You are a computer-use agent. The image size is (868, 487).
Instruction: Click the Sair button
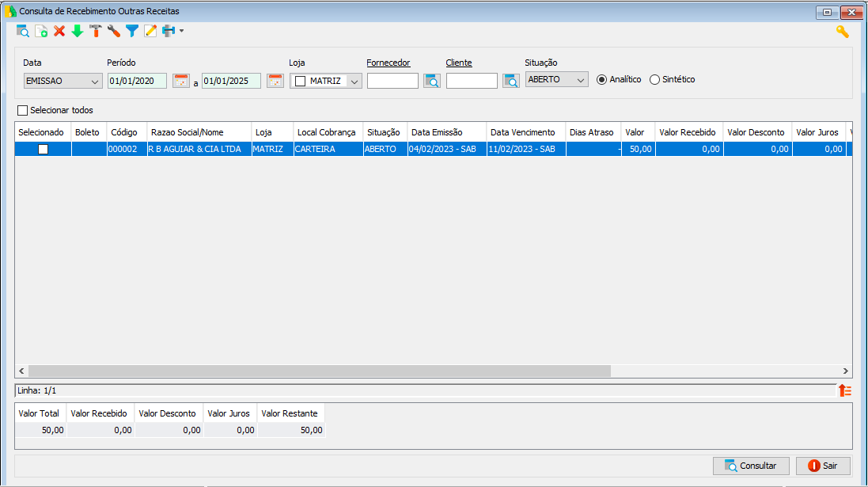(823, 466)
